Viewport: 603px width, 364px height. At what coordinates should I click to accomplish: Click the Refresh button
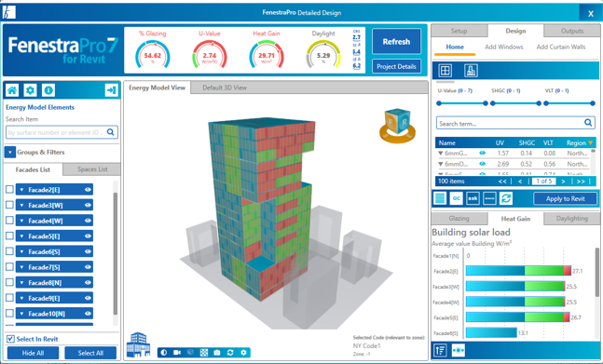tap(396, 42)
